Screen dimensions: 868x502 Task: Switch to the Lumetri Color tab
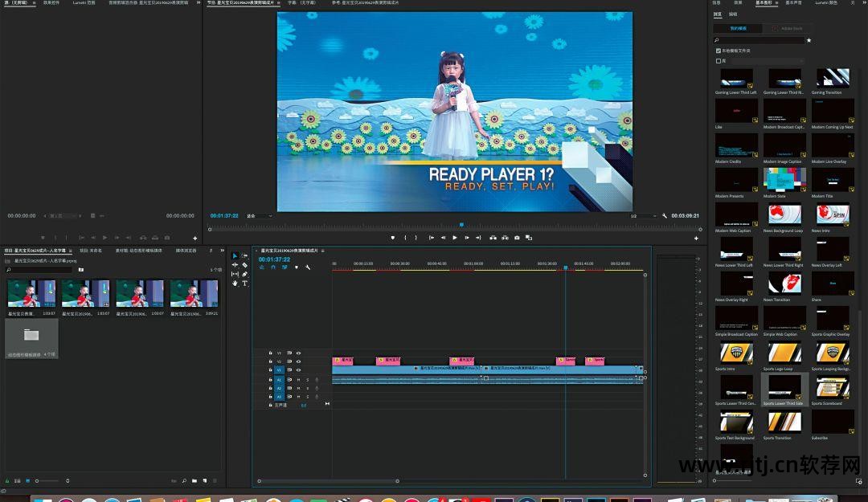[x=827, y=3]
